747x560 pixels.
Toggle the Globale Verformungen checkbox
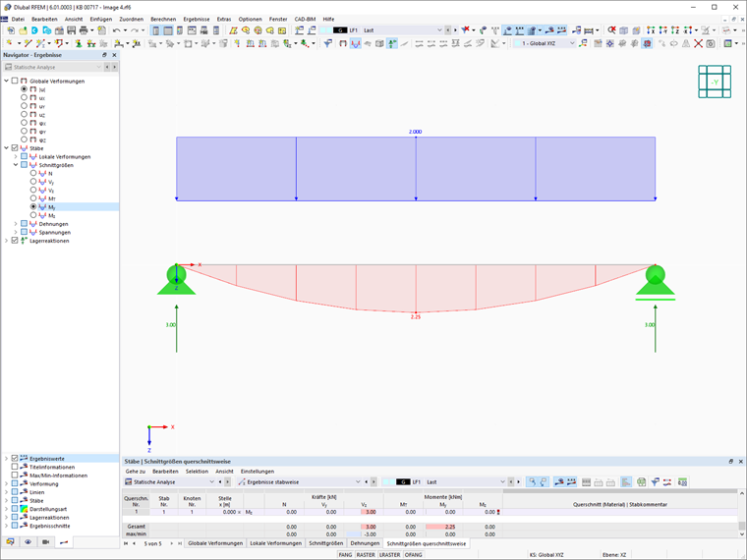point(15,81)
